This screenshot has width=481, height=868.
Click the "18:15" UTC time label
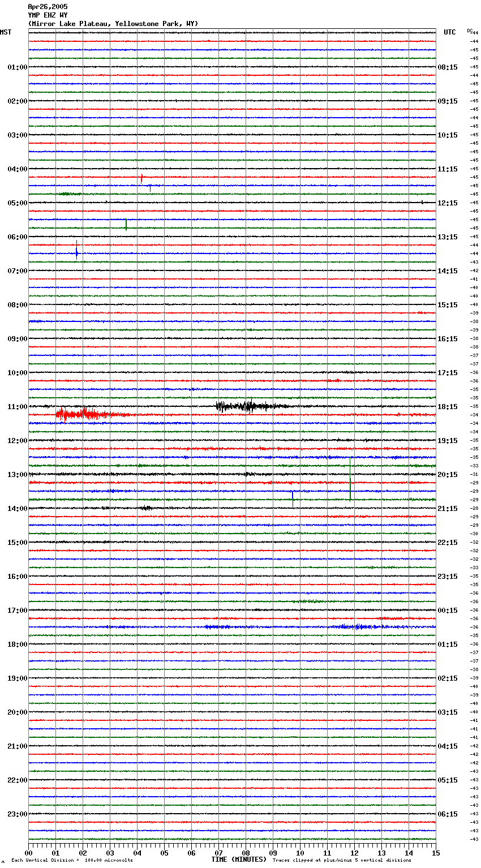click(x=448, y=407)
